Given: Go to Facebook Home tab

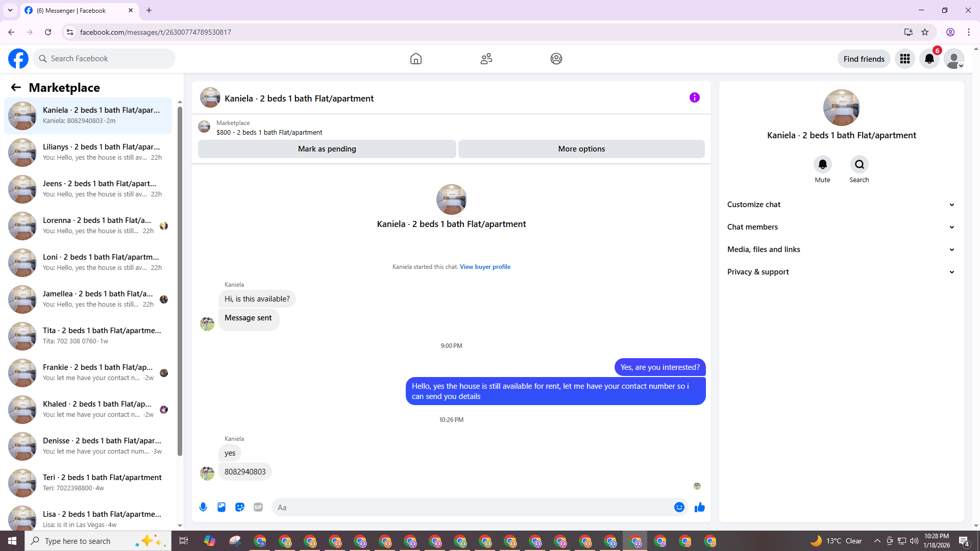Looking at the screenshot, I should pos(416,59).
